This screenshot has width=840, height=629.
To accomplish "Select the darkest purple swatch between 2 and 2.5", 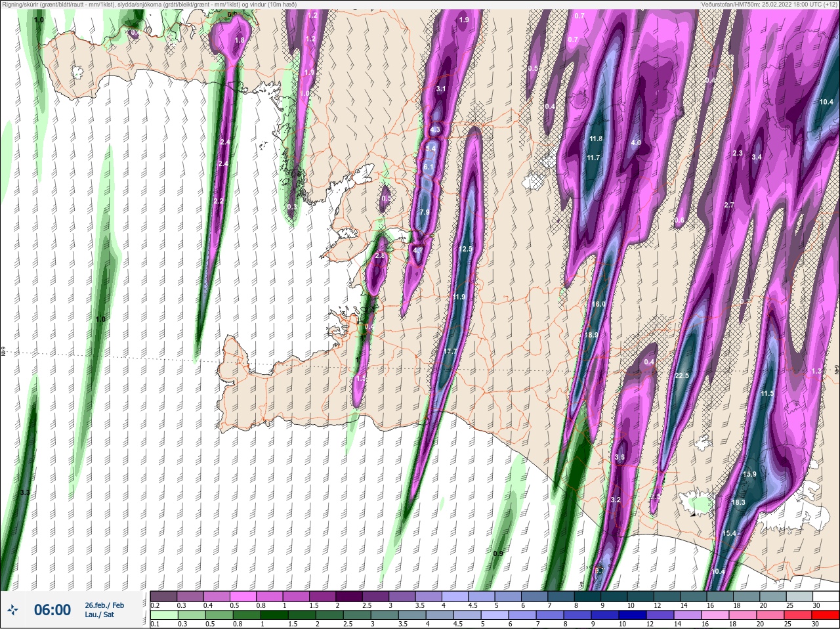I will click(349, 596).
